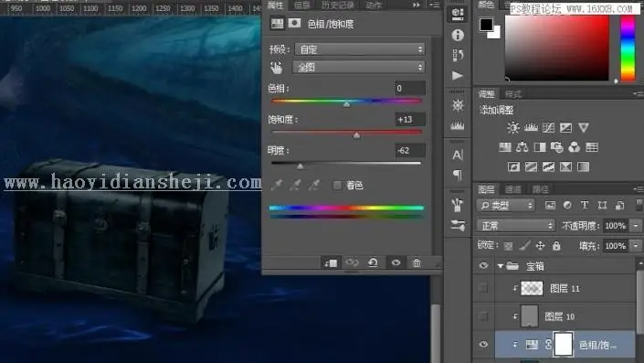Add a Selective Color adjustment

pyautogui.click(x=565, y=166)
